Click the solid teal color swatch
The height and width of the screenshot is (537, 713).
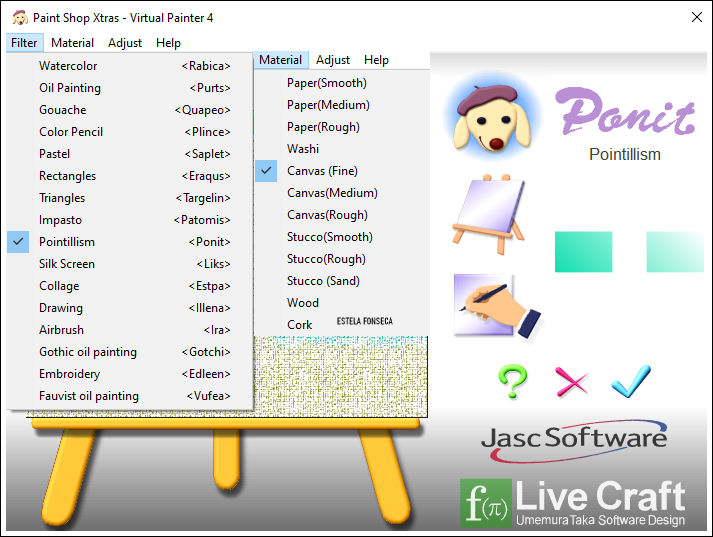coord(583,252)
